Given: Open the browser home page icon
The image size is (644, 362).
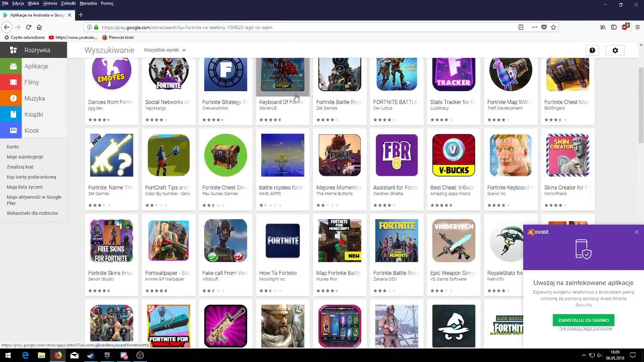Looking at the screenshot, I should coord(39,27).
